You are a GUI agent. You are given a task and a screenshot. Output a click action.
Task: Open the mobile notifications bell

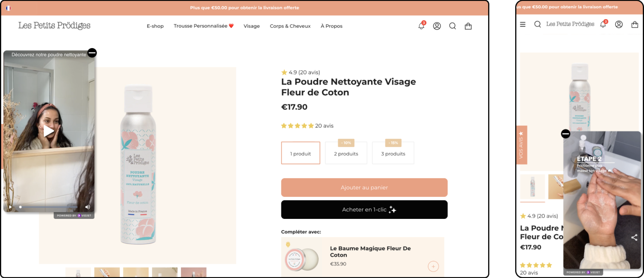click(x=603, y=24)
